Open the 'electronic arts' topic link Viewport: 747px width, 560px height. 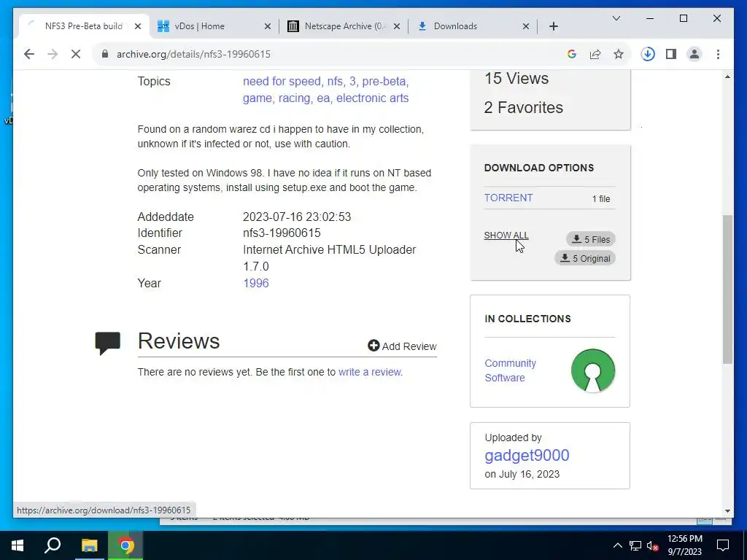[373, 98]
